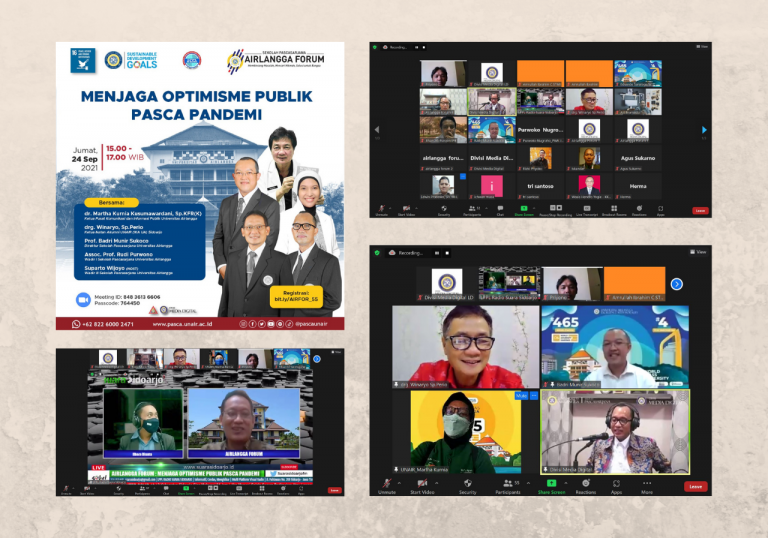The height and width of the screenshot is (538, 768).
Task: Open Breakout Rooms in gallery-view Zoom window
Action: [x=614, y=211]
